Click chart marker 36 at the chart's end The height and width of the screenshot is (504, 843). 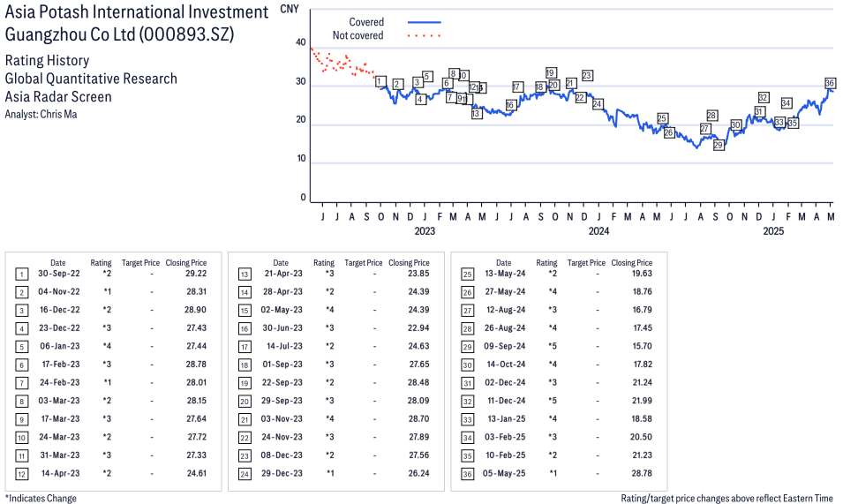830,83
